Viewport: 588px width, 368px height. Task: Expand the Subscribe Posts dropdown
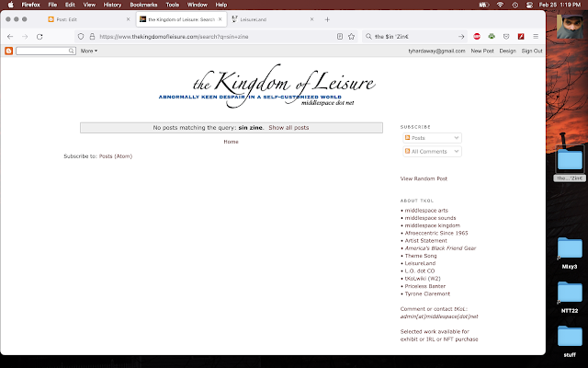coord(432,138)
